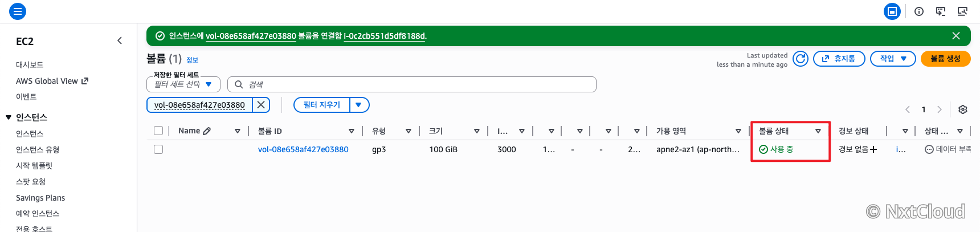Edit Name column with the pencil icon
Viewport: 980px width, 232px height.
pos(207,131)
